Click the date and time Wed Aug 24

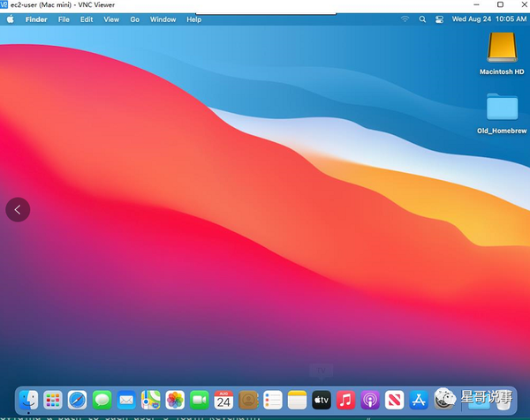489,19
